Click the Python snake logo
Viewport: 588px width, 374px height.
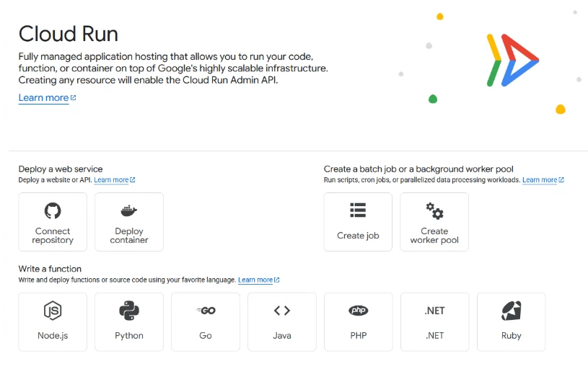click(129, 311)
